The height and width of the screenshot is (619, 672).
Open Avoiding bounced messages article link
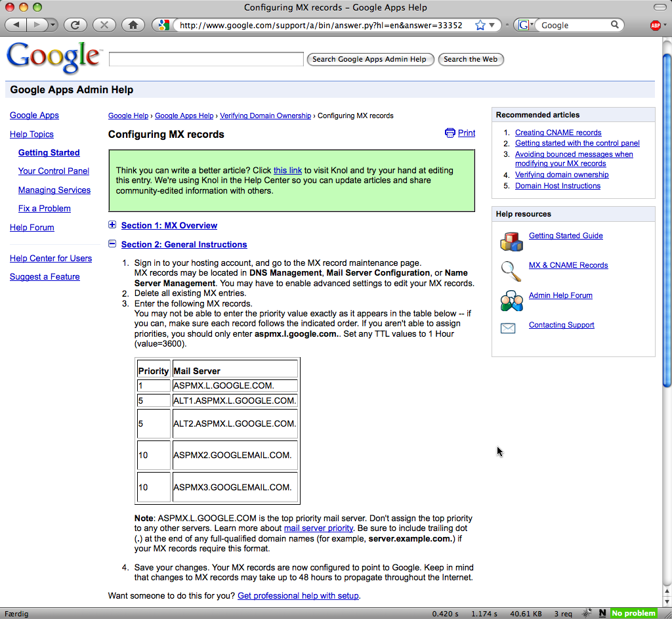coord(574,159)
